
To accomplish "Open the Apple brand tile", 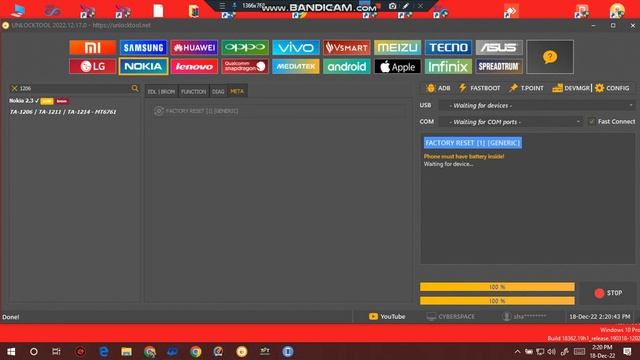I will [x=397, y=67].
